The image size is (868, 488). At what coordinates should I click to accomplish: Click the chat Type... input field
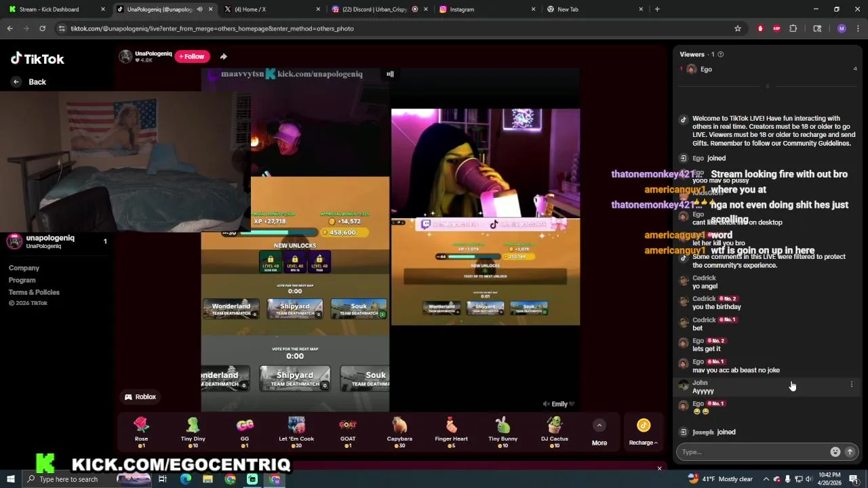(753, 451)
